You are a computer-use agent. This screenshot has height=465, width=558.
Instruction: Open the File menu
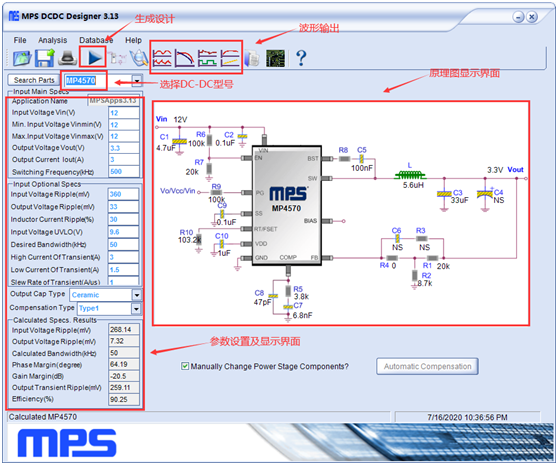pyautogui.click(x=20, y=40)
